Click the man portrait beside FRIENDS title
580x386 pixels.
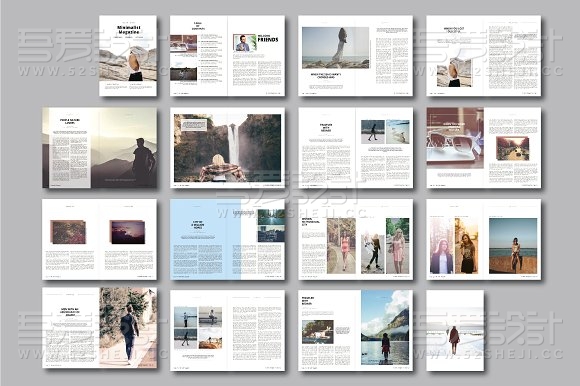click(245, 43)
